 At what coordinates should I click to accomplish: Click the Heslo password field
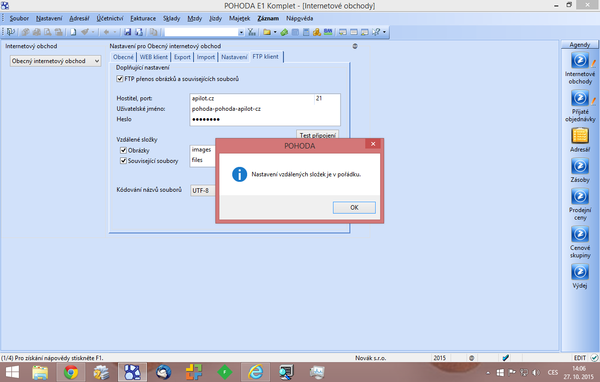[265, 119]
